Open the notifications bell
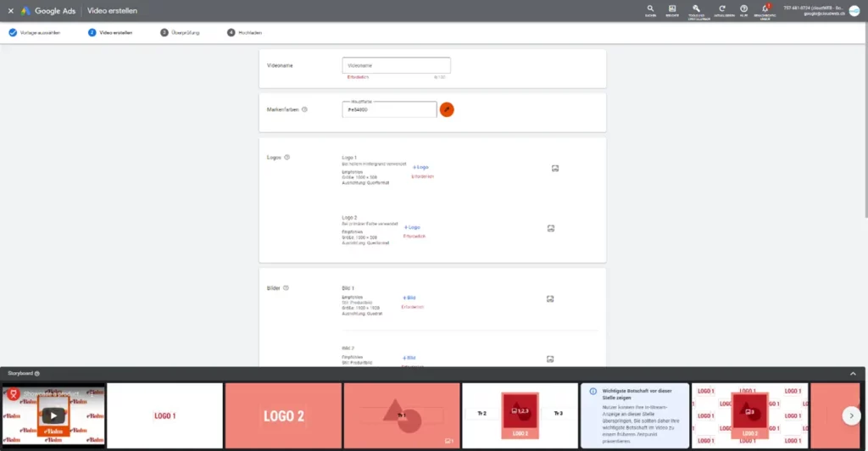868x451 pixels. click(765, 9)
